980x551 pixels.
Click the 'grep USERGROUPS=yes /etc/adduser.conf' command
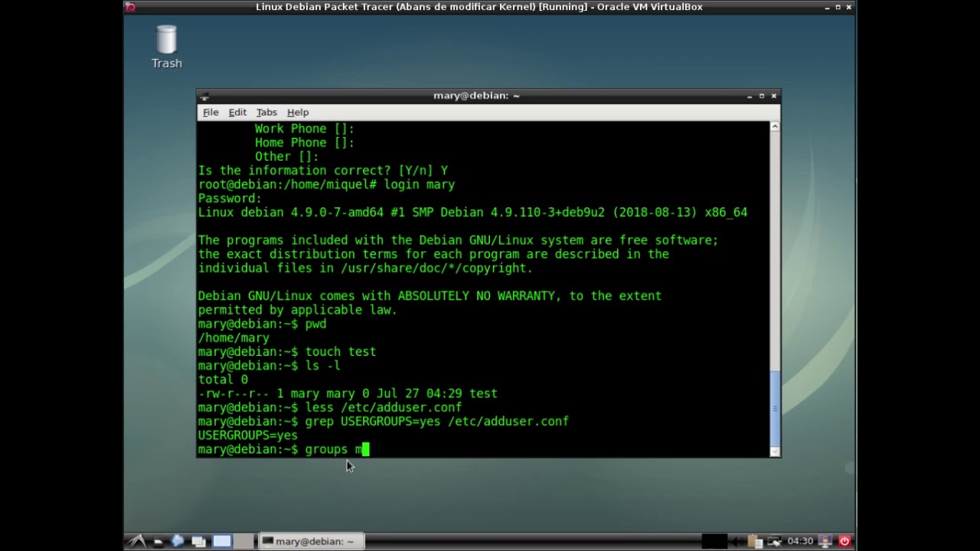(x=437, y=422)
